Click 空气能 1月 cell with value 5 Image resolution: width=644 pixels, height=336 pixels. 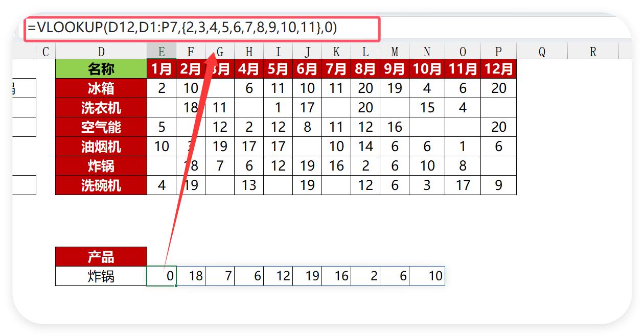pyautogui.click(x=162, y=127)
